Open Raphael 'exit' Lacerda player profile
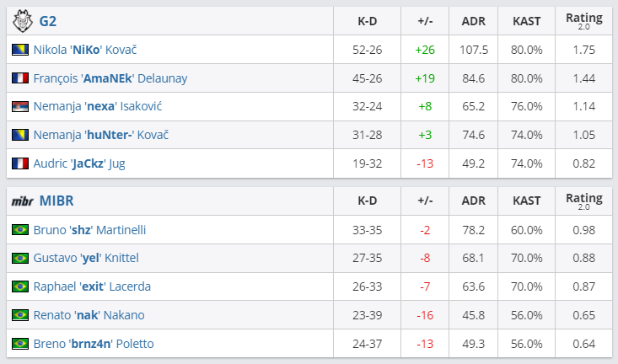Screen dimensions: 618x364 pyautogui.click(x=92, y=286)
